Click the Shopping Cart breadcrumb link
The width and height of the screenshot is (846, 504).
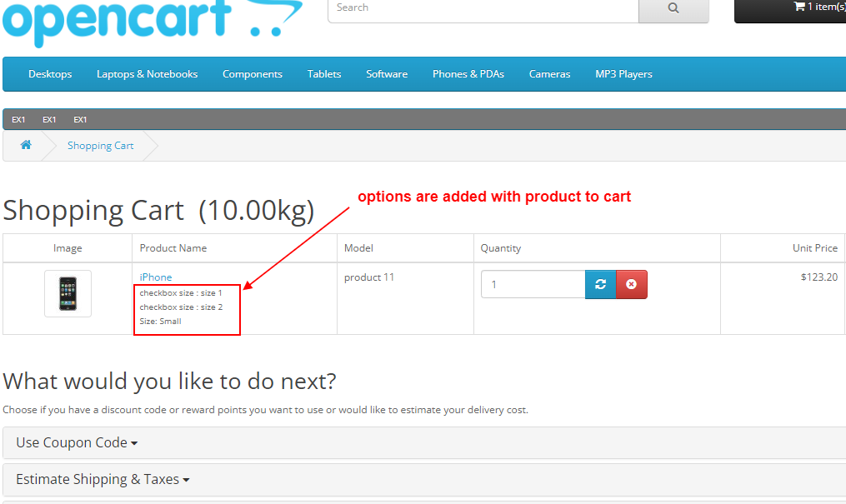100,145
